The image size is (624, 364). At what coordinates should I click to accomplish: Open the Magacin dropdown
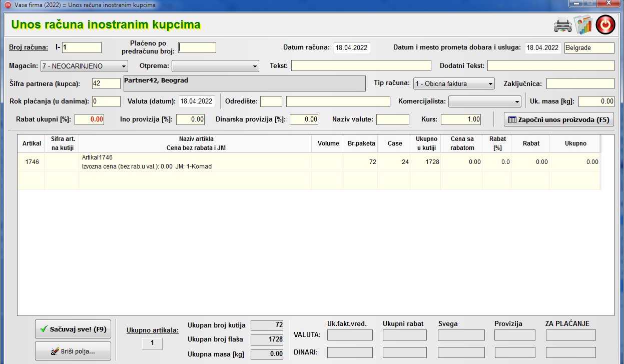pos(84,65)
